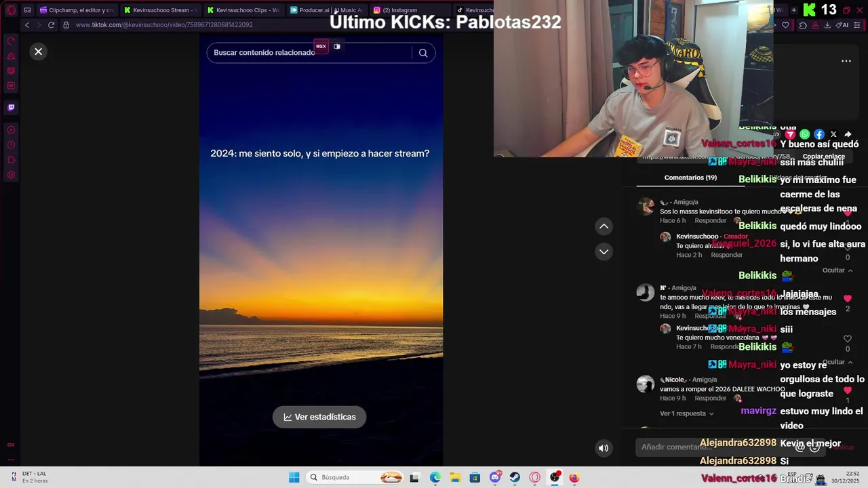This screenshot has height=488, width=868.
Task: Click the browser reload icon
Action: coord(51,25)
